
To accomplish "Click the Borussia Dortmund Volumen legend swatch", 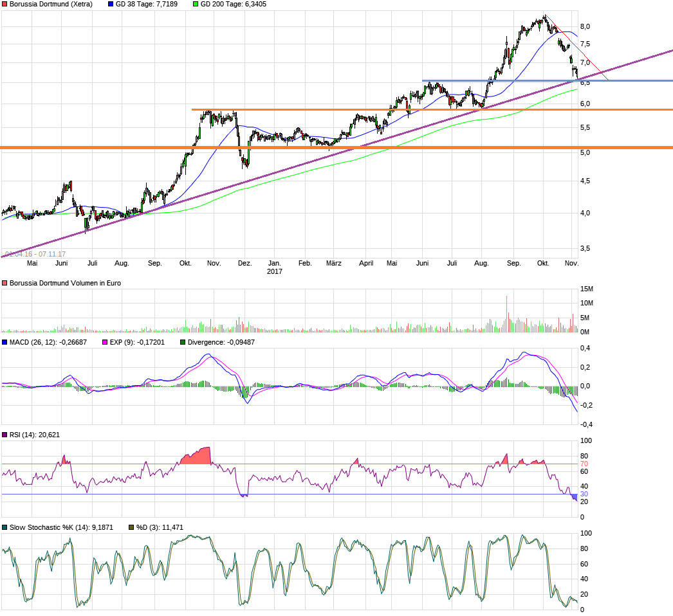I will 5,283.
